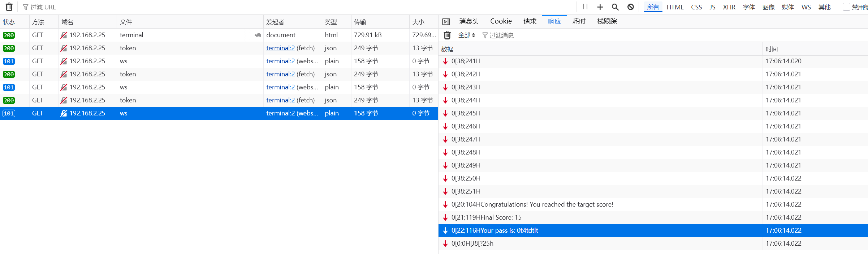
Task: Toggle the WS request type filter
Action: (x=806, y=7)
